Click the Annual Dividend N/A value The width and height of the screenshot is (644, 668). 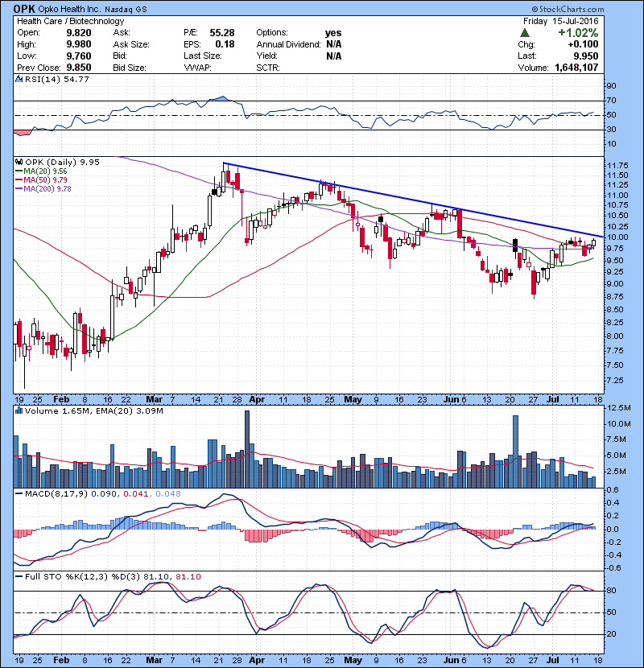click(x=334, y=44)
